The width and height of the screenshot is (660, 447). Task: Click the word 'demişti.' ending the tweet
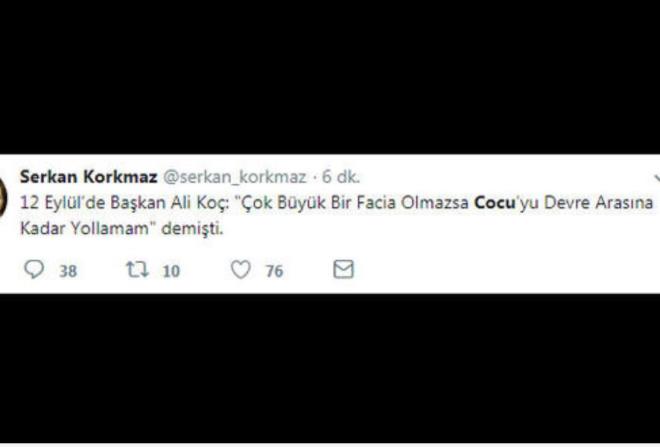click(x=192, y=229)
